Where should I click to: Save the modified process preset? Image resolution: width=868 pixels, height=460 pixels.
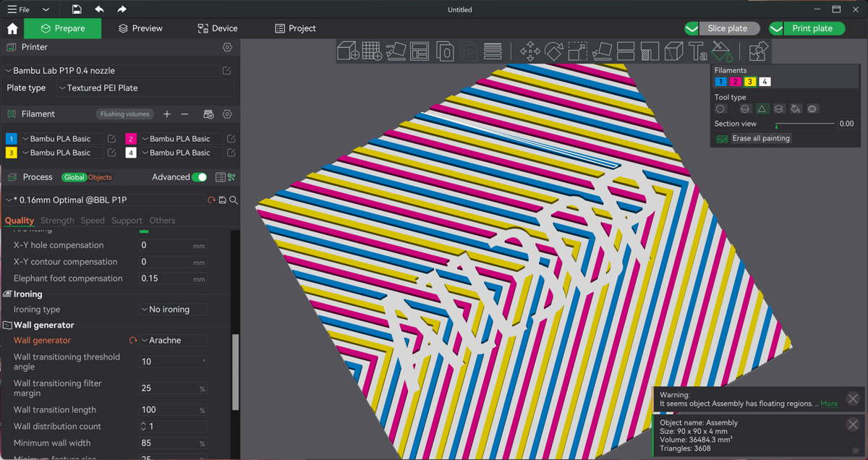(223, 200)
